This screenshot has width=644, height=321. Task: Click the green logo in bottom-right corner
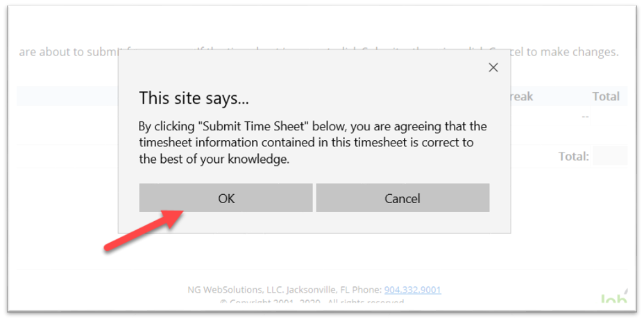click(x=615, y=298)
